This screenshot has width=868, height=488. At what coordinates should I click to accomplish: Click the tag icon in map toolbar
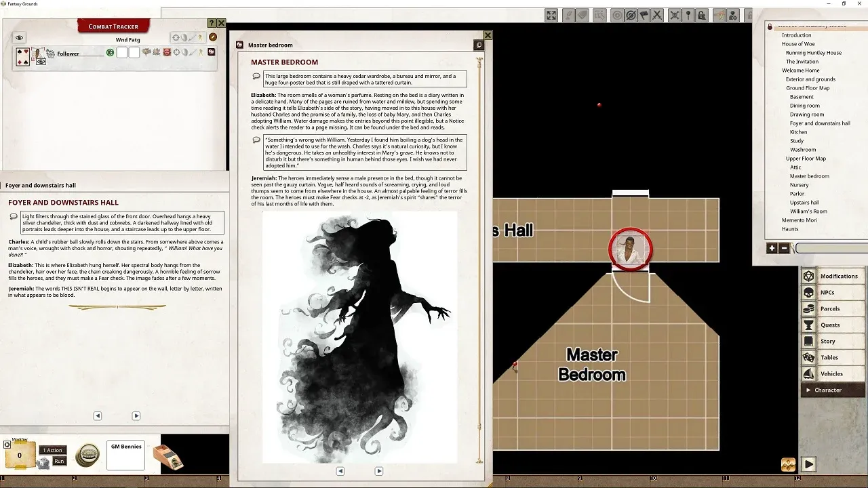point(583,16)
